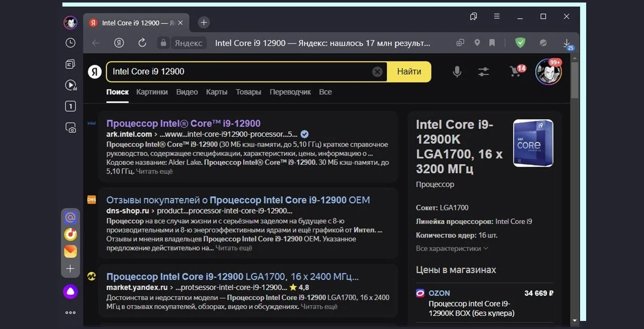Clear the search query with X
The width and height of the screenshot is (644, 329).
click(377, 72)
